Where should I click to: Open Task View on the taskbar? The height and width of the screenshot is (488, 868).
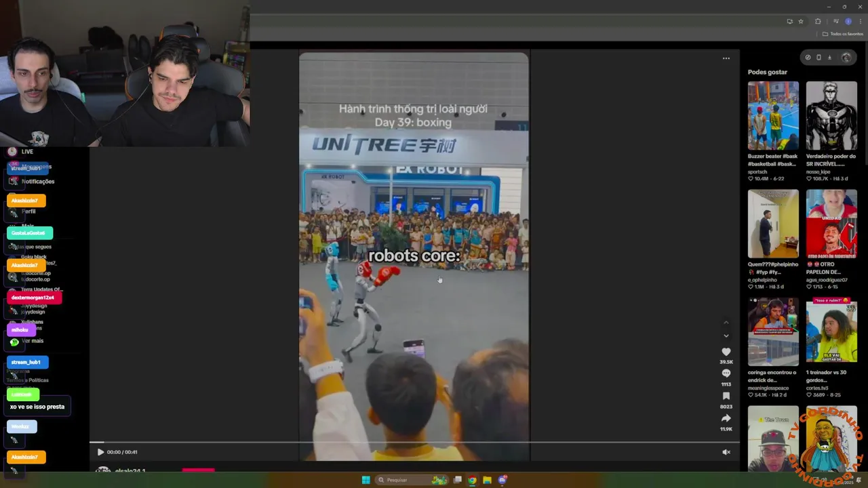pyautogui.click(x=458, y=480)
